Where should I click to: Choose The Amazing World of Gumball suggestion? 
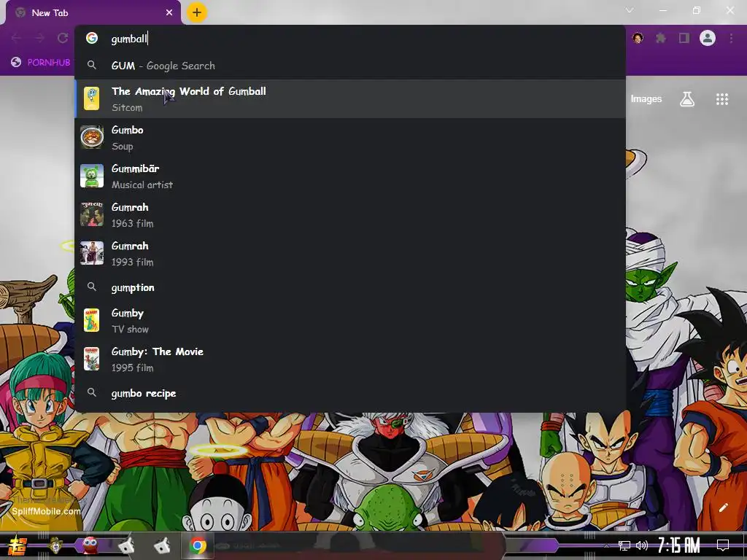[x=350, y=99]
